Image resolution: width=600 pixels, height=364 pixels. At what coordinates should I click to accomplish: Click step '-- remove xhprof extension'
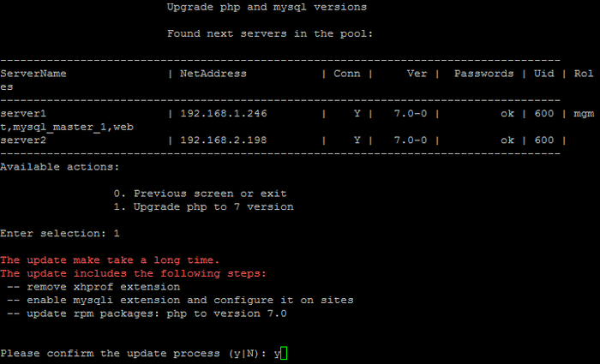(93, 287)
